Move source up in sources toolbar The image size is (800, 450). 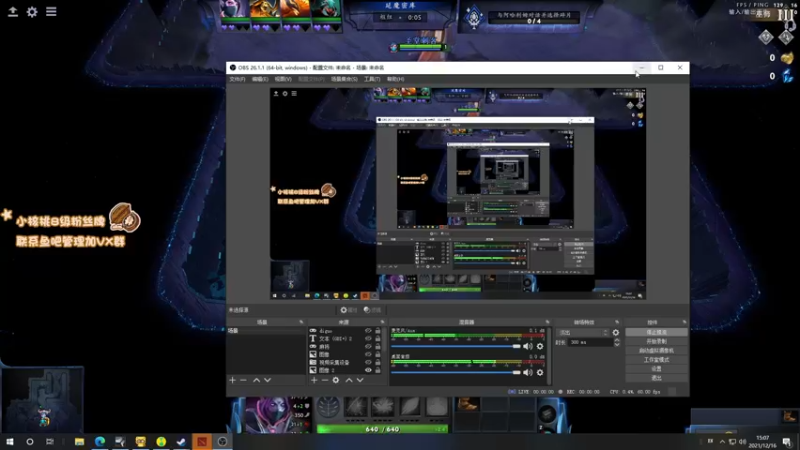(349, 380)
